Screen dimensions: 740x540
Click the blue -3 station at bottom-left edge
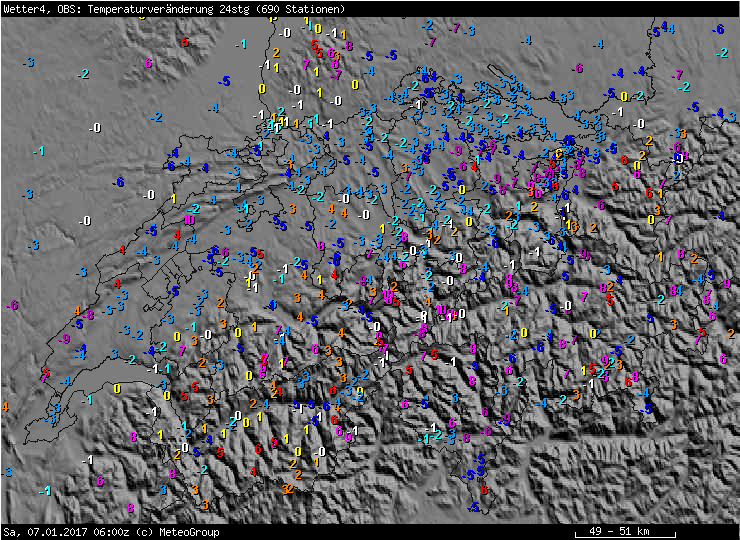pyautogui.click(x=8, y=471)
